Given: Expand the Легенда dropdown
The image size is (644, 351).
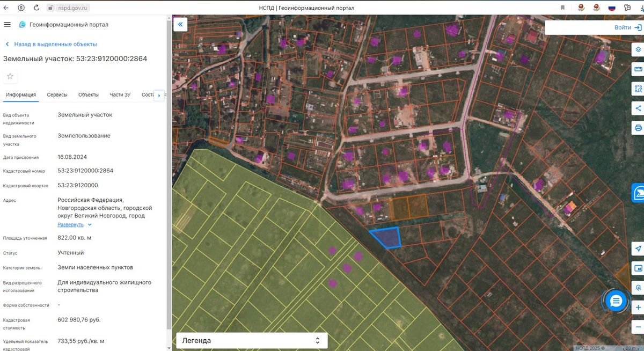Looking at the screenshot, I should pos(251,340).
